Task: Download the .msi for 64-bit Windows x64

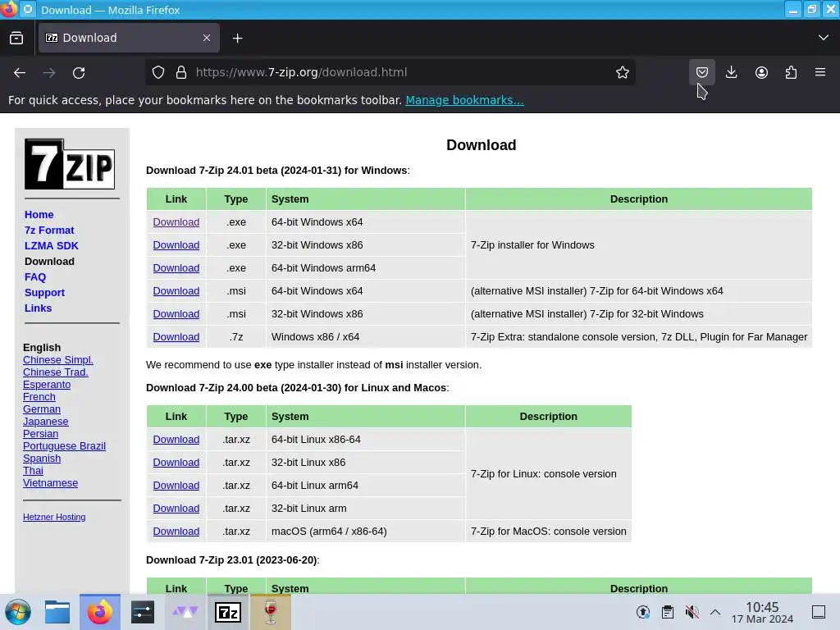Action: (x=176, y=291)
